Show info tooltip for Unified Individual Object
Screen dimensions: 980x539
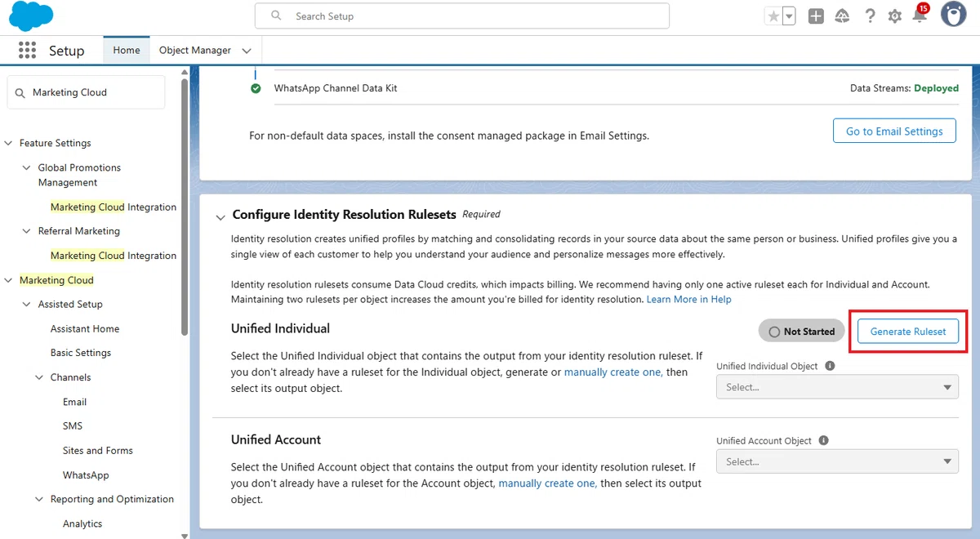click(x=830, y=366)
